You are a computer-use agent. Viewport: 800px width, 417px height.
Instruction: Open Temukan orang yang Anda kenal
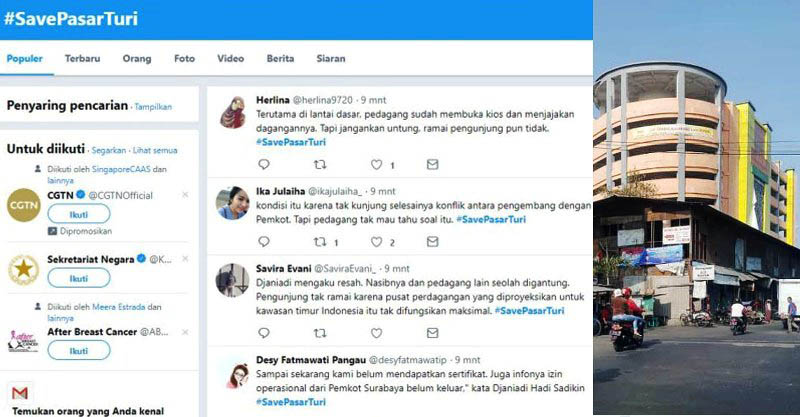[88, 411]
